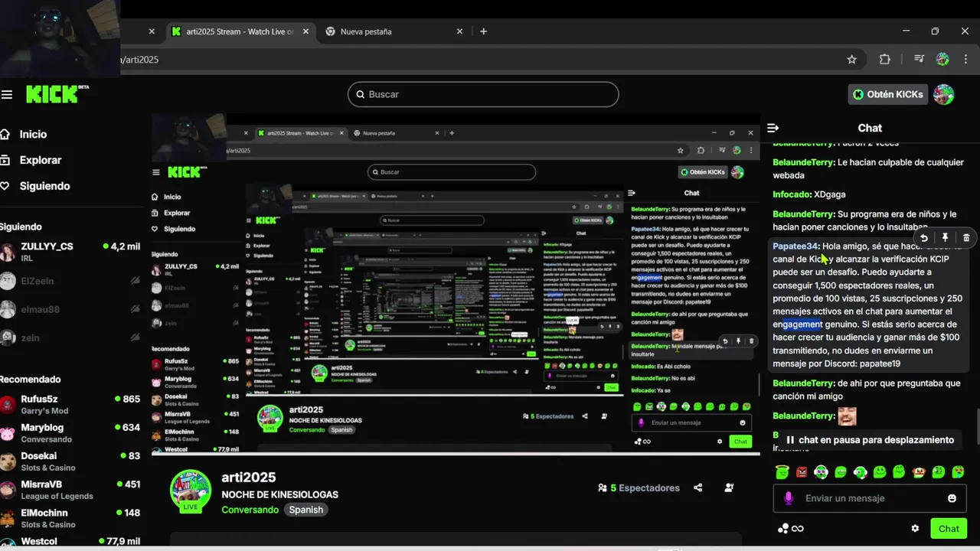
Task: Click the KICK logo
Action: 57,94
